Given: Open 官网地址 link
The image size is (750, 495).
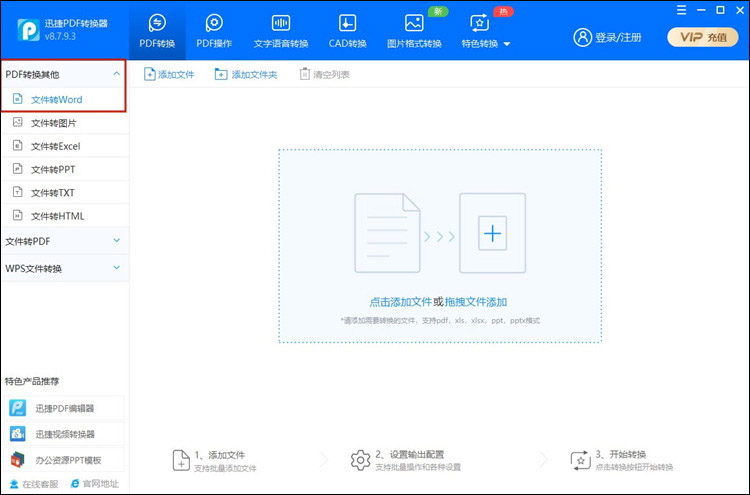Looking at the screenshot, I should click(94, 484).
